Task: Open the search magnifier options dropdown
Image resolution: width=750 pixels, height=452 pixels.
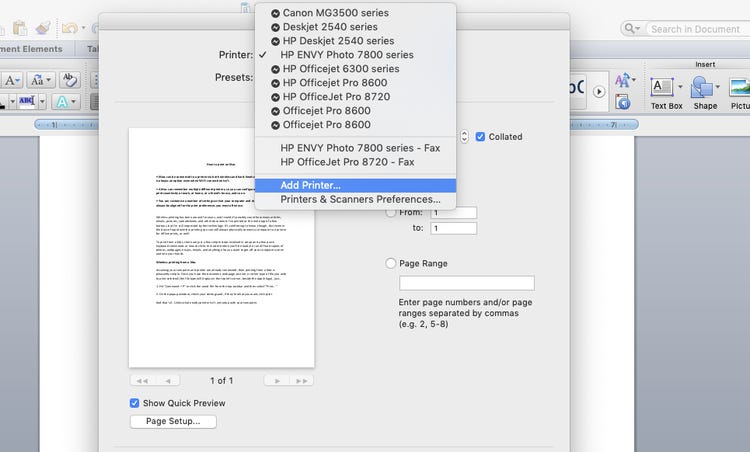Action: tap(632, 29)
